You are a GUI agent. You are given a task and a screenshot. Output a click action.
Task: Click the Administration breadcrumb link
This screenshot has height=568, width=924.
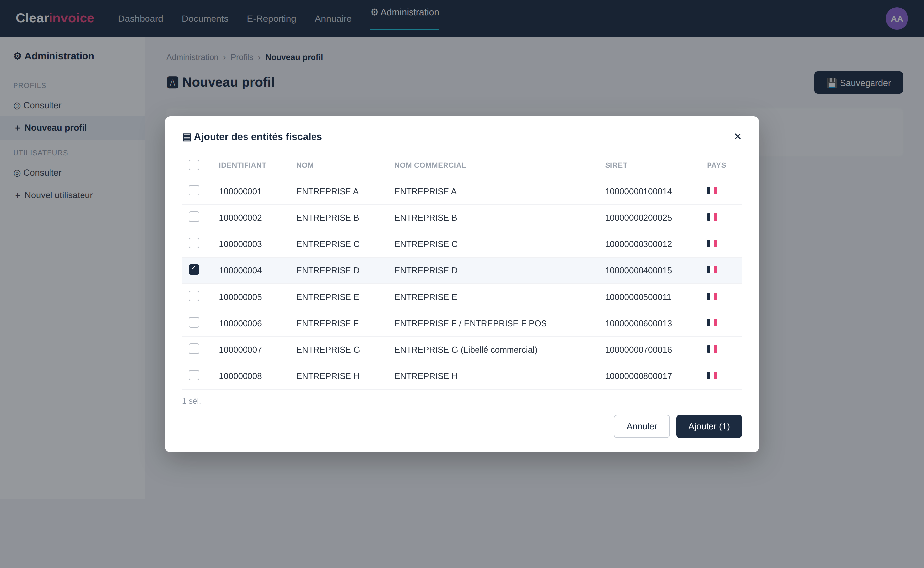tap(192, 57)
